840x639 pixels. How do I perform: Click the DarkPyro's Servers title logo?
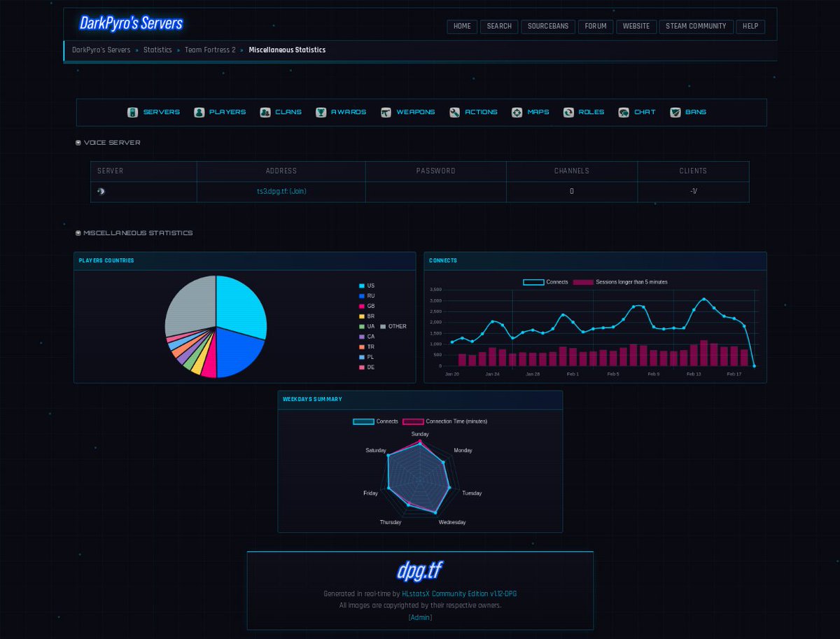click(x=132, y=23)
